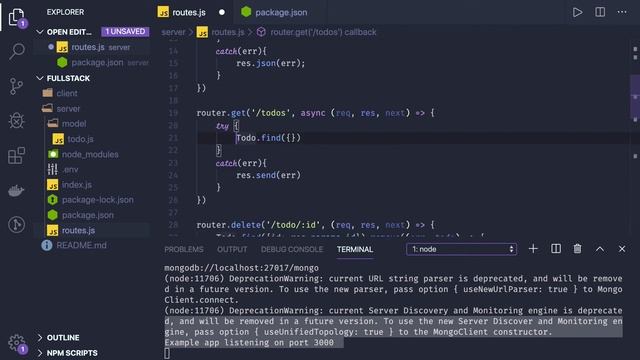This screenshot has width=640, height=360.
Task: Open the Debug Console tab
Action: 291,249
